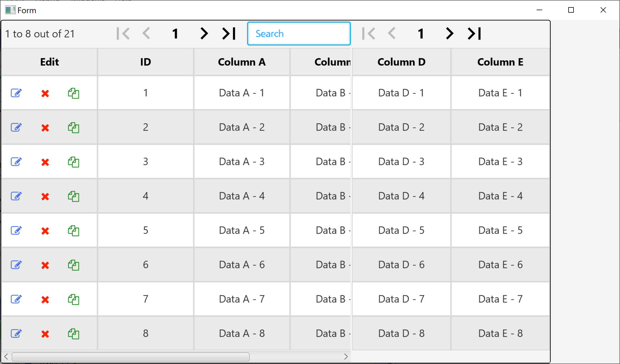Sort by the Column A header

pyautogui.click(x=242, y=62)
